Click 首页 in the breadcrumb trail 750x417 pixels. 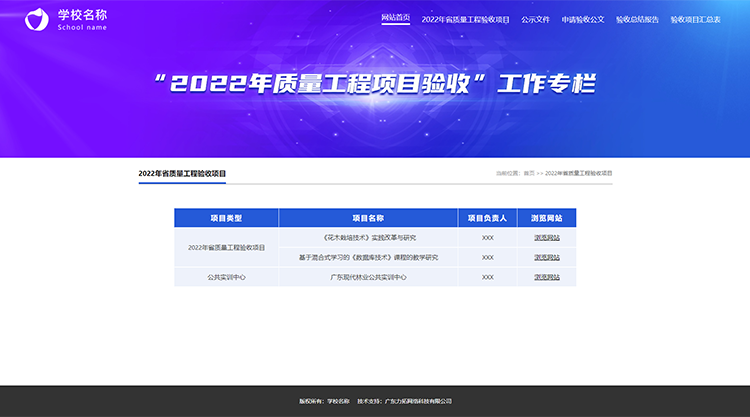(x=530, y=174)
